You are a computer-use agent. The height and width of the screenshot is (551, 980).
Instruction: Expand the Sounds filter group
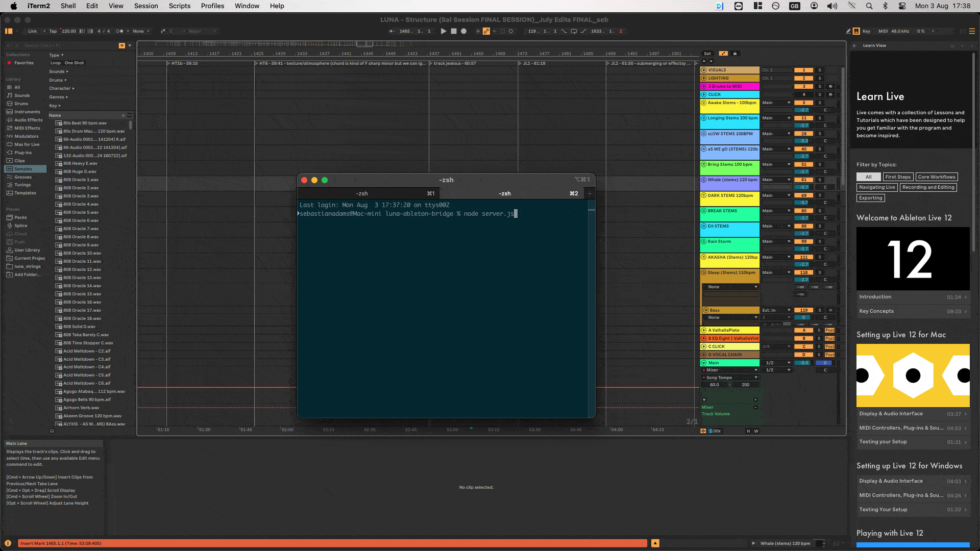pos(59,72)
